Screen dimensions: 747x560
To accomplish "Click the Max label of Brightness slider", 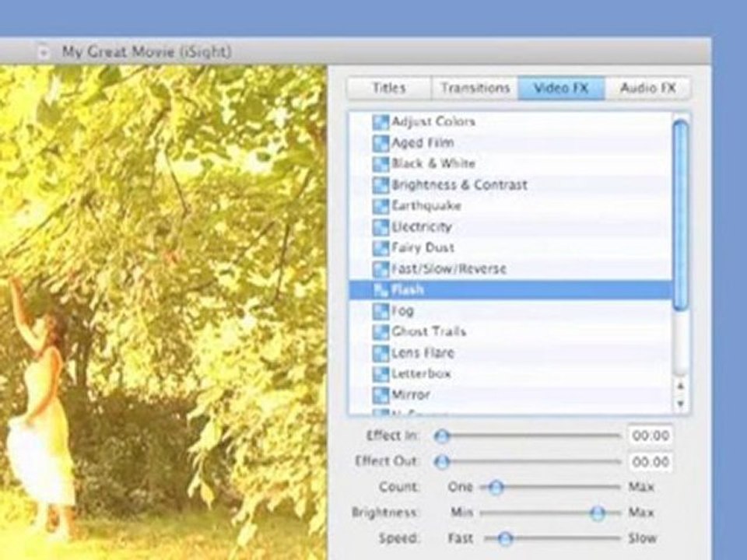I will pos(640,513).
